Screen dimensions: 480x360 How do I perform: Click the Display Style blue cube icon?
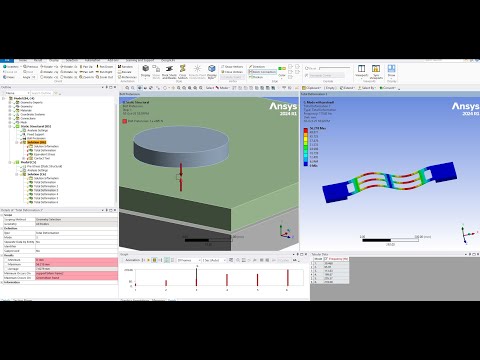(x=212, y=68)
